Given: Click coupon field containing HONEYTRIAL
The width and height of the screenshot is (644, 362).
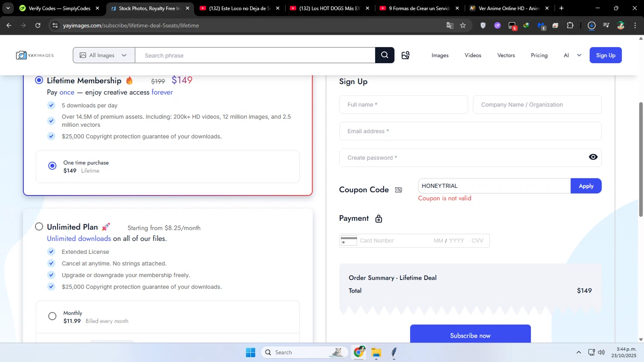Looking at the screenshot, I should click(494, 186).
